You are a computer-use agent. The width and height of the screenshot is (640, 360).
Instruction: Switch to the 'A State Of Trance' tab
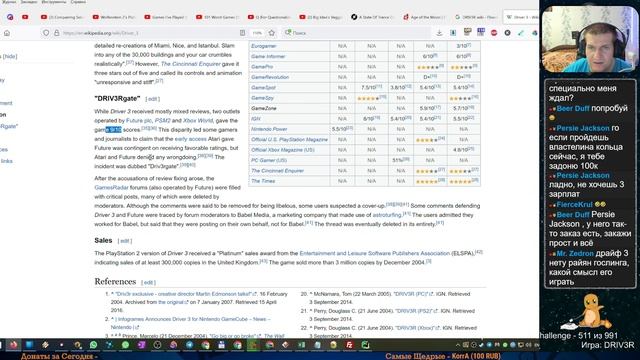click(372, 17)
